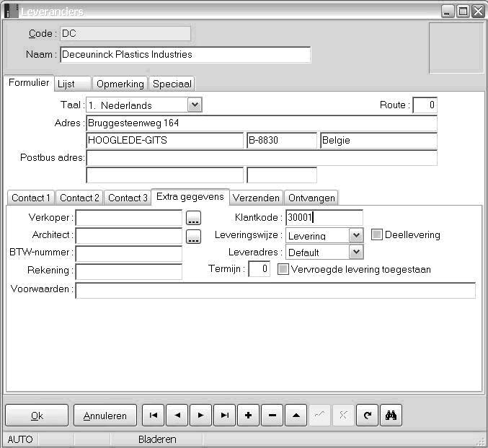Click the Voorwaarden input field

pos(275,290)
